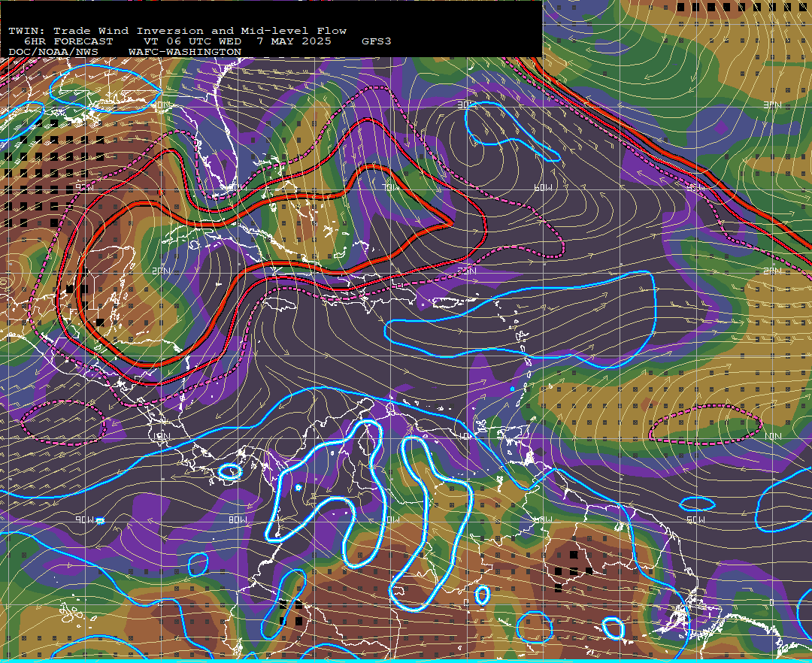Click the '90W' label over the Gulf of Mexico
The width and height of the screenshot is (812, 663).
click(x=84, y=187)
